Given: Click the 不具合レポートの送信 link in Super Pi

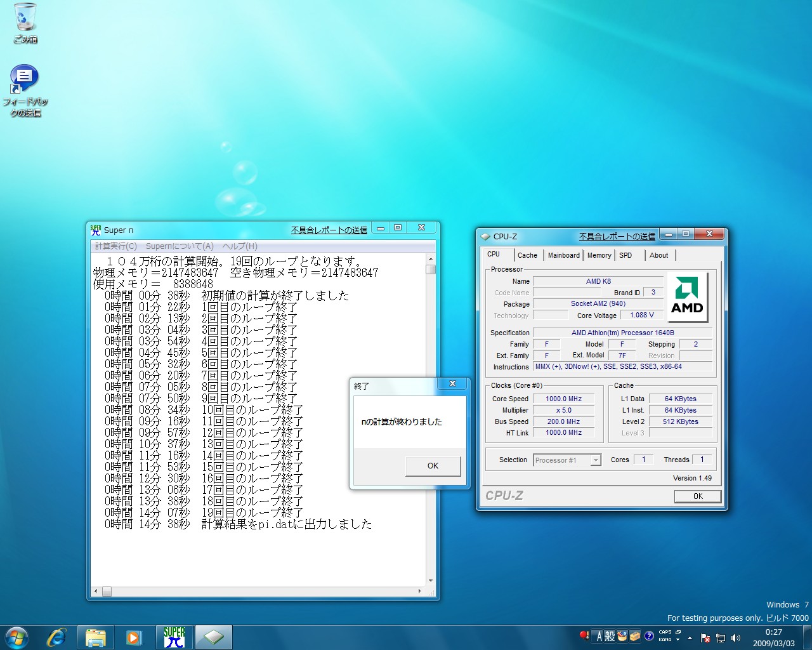Looking at the screenshot, I should click(329, 230).
